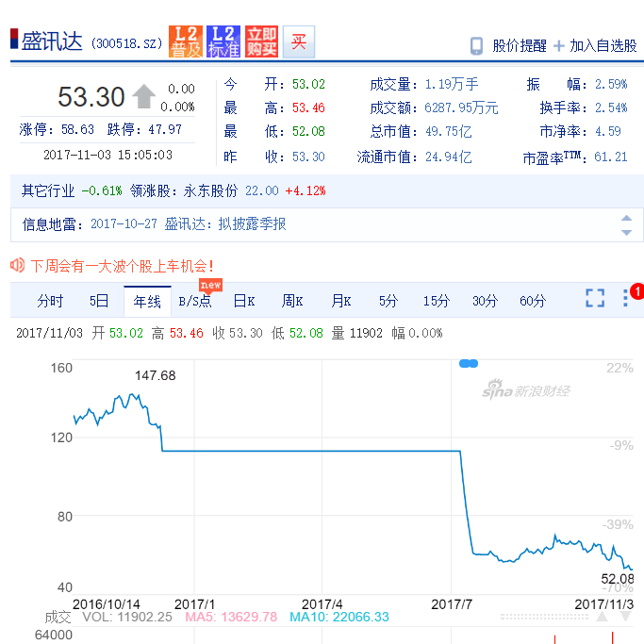Click the down triangle by volume slider
Screen dimensions: 644x644
[626, 616]
